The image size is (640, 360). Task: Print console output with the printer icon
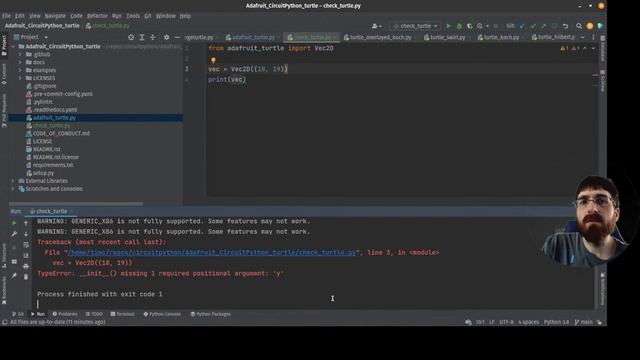[x=26, y=266]
